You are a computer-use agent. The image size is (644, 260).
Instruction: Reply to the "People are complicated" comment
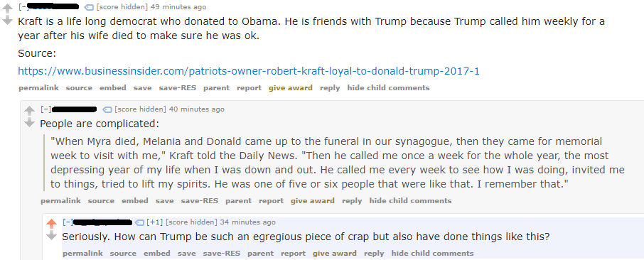click(352, 201)
